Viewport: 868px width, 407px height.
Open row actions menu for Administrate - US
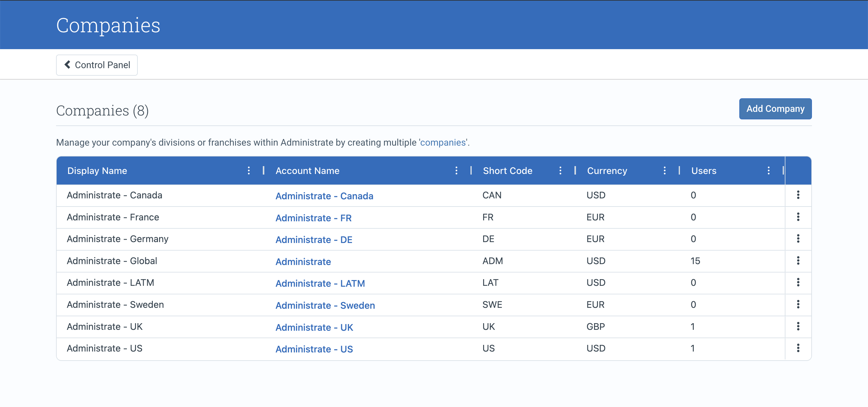(798, 348)
